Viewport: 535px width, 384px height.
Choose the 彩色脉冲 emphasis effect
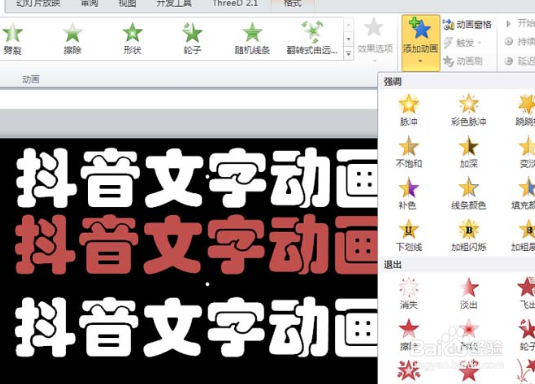468,110
